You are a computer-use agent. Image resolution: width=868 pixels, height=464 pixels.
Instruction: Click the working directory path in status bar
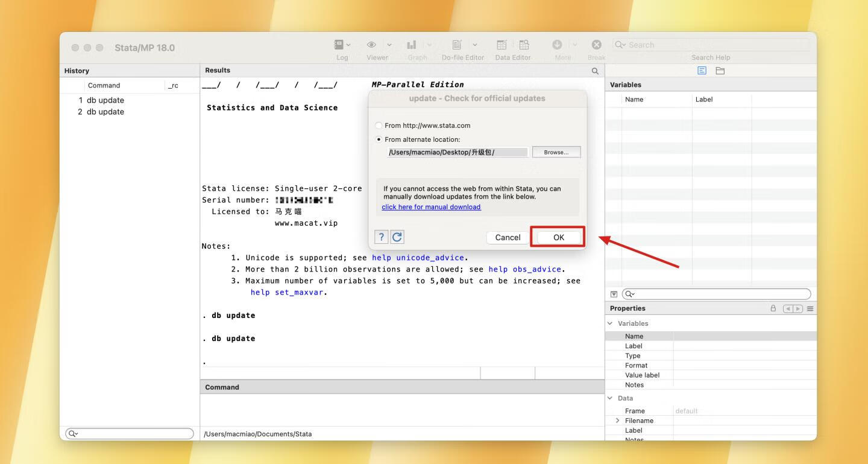click(x=258, y=434)
